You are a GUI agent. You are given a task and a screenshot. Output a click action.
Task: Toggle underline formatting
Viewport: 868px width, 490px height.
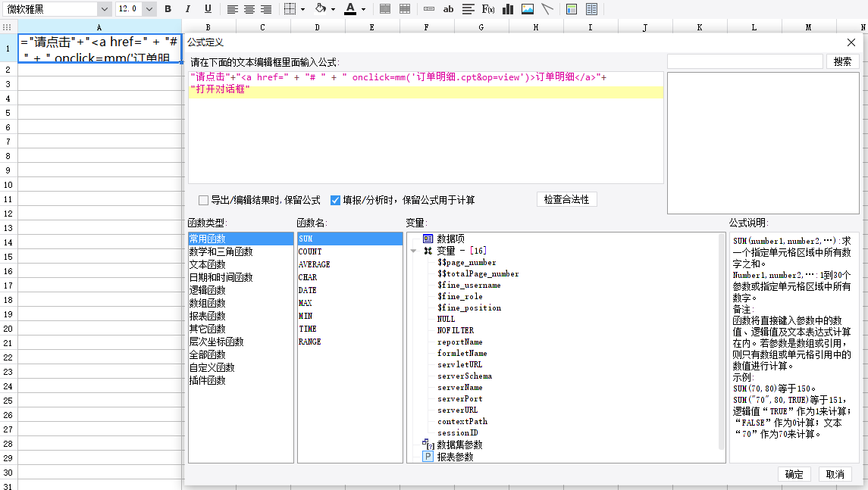208,9
